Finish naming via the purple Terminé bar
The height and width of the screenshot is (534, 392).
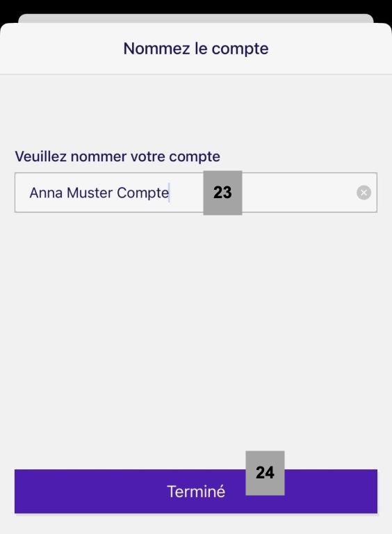[x=196, y=492]
